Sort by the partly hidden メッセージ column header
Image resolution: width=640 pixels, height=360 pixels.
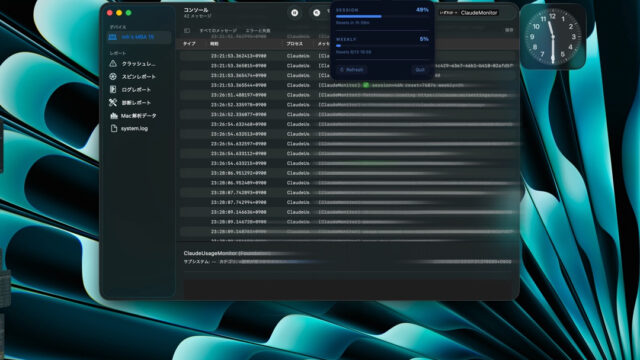coord(324,44)
